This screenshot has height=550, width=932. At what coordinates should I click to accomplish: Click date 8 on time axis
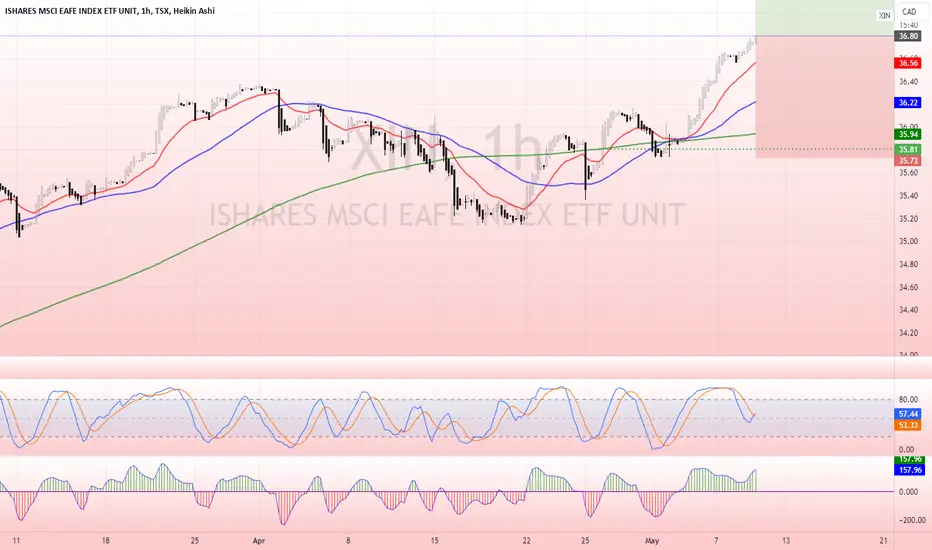tap(348, 540)
